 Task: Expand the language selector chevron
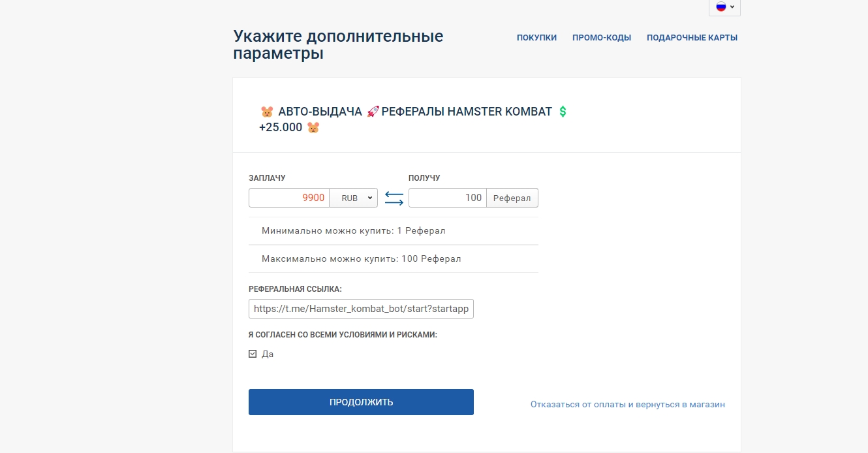coord(732,7)
